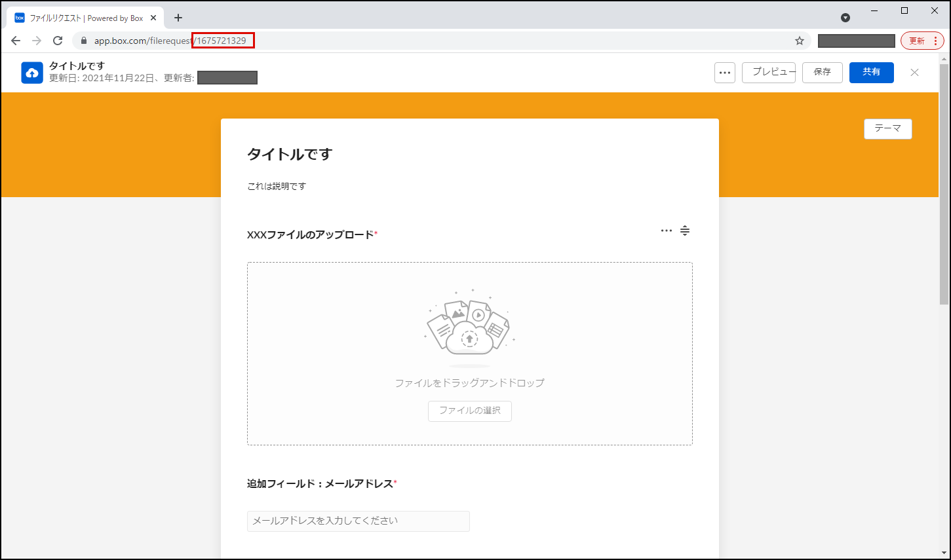Open a new browser tab
This screenshot has width=951, height=560.
pos(178,18)
